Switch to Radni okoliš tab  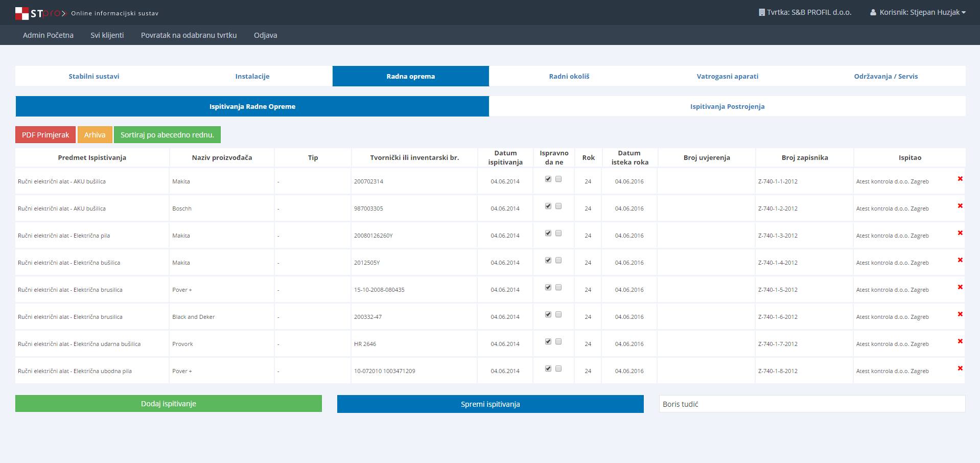tap(569, 76)
